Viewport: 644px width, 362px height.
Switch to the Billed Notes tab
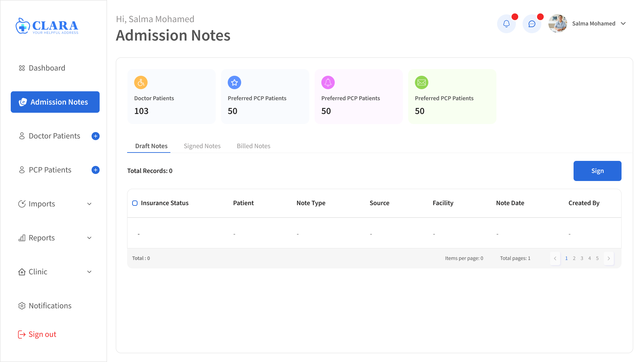[x=254, y=146]
